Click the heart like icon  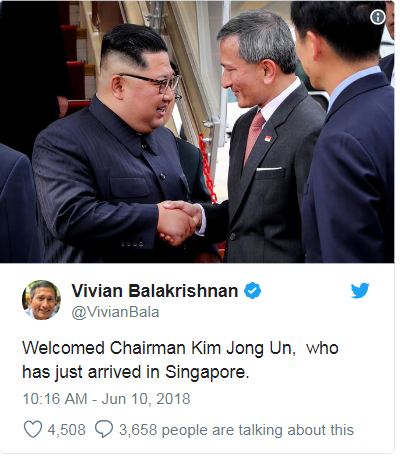33,429
